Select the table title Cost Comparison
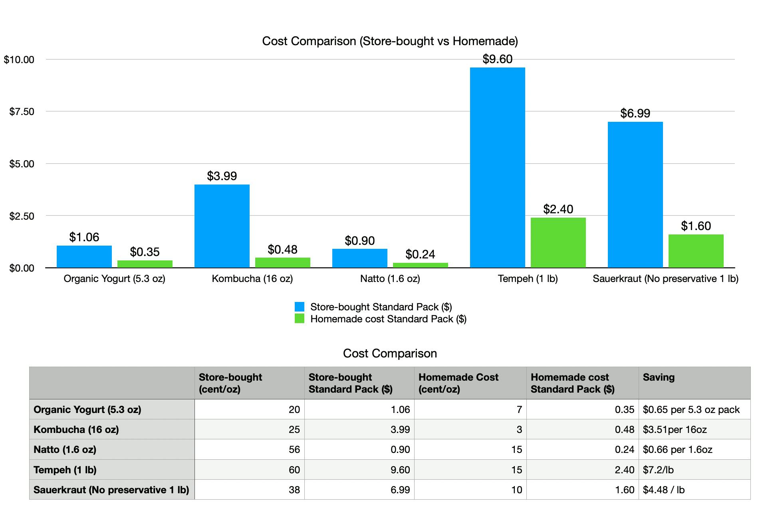Image resolution: width=770 pixels, height=532 pixels. [390, 353]
